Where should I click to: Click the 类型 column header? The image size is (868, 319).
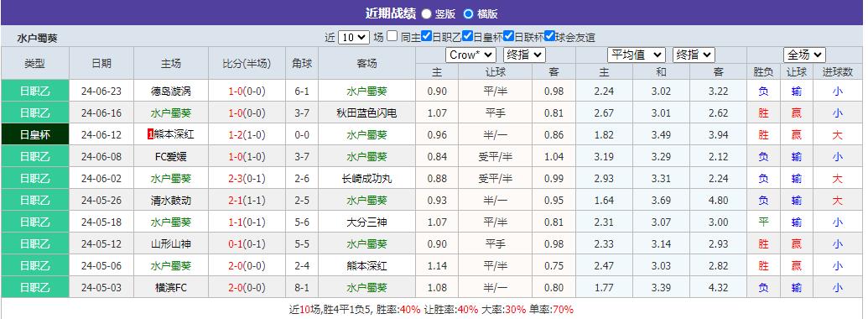pos(35,64)
